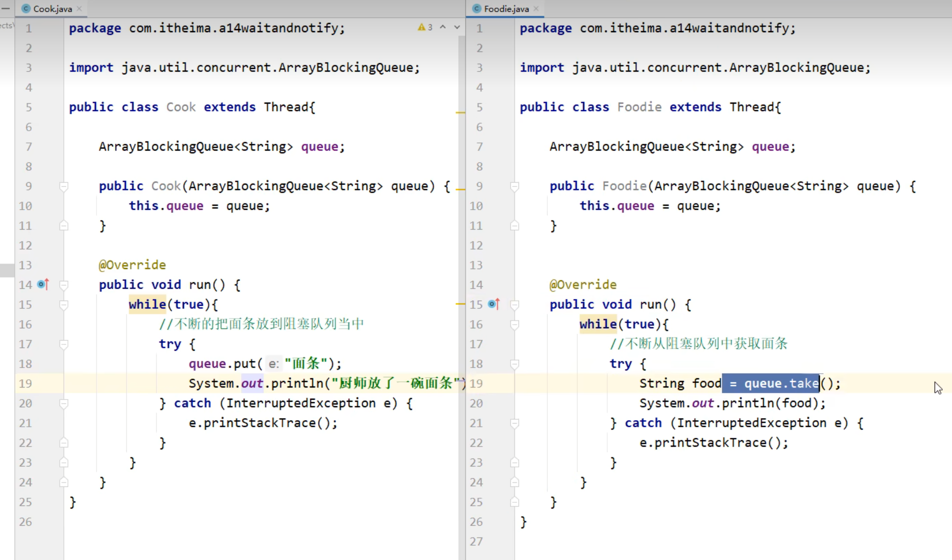The image size is (952, 560).
Task: Jump to previous highlighted problem arrow
Action: coord(443,28)
